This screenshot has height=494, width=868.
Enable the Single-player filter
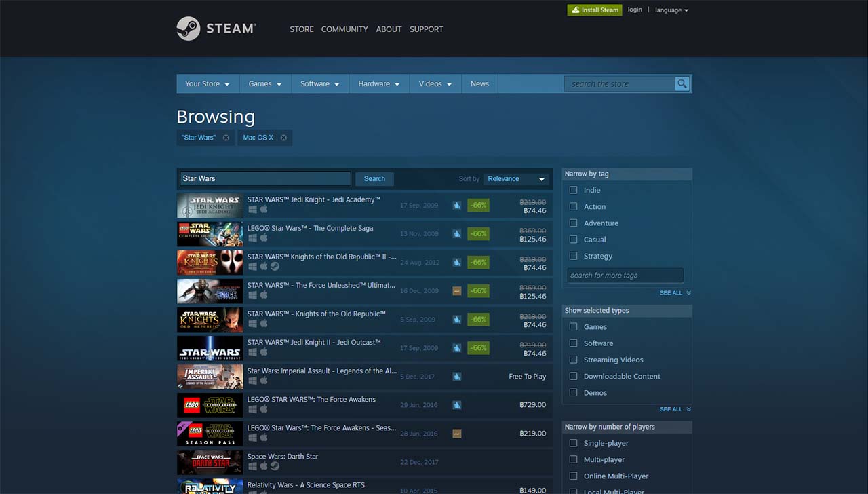[572, 442]
